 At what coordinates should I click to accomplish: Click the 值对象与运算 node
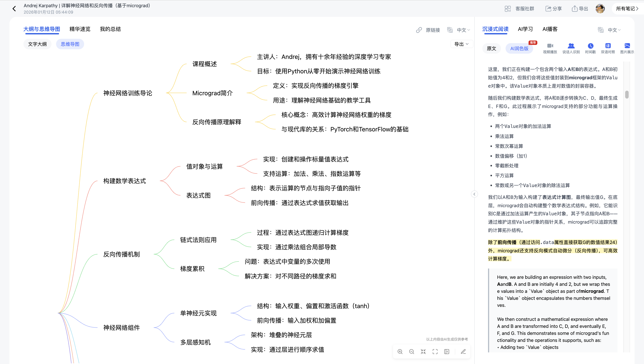[205, 166]
